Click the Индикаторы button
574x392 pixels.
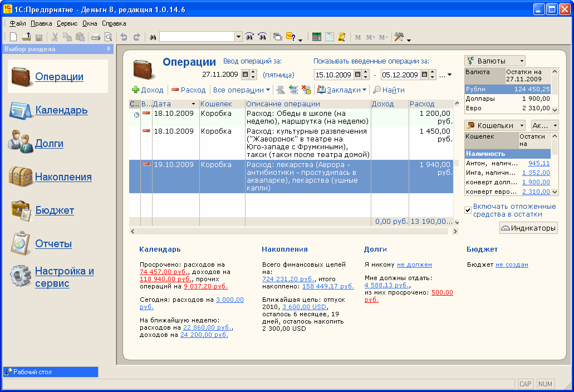528,228
